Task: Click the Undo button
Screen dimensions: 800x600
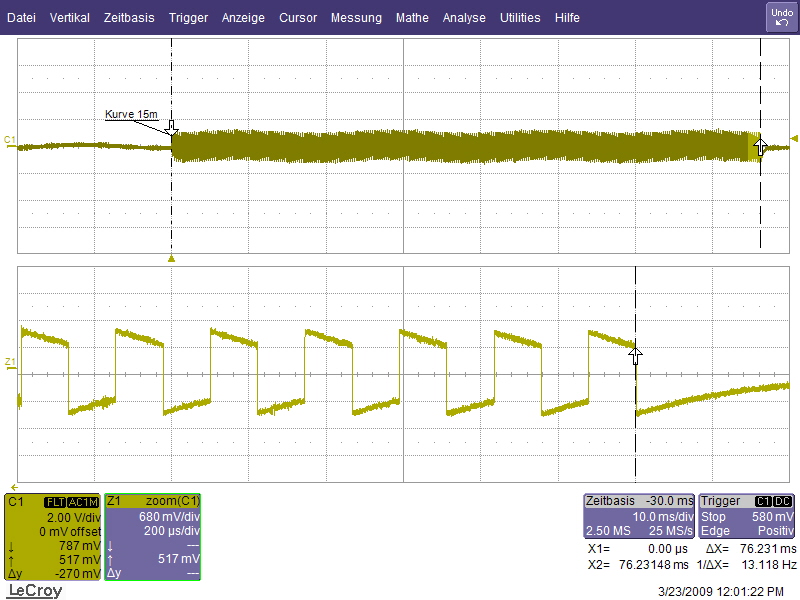Action: pos(782,17)
